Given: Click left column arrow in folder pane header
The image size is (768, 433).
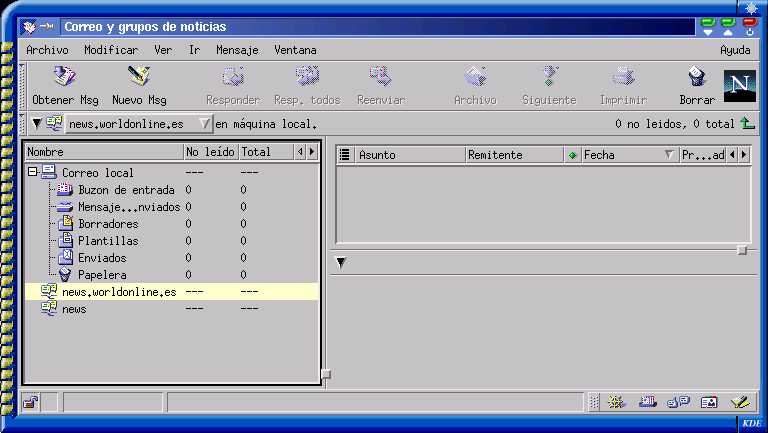Looking at the screenshot, I should click(x=300, y=152).
